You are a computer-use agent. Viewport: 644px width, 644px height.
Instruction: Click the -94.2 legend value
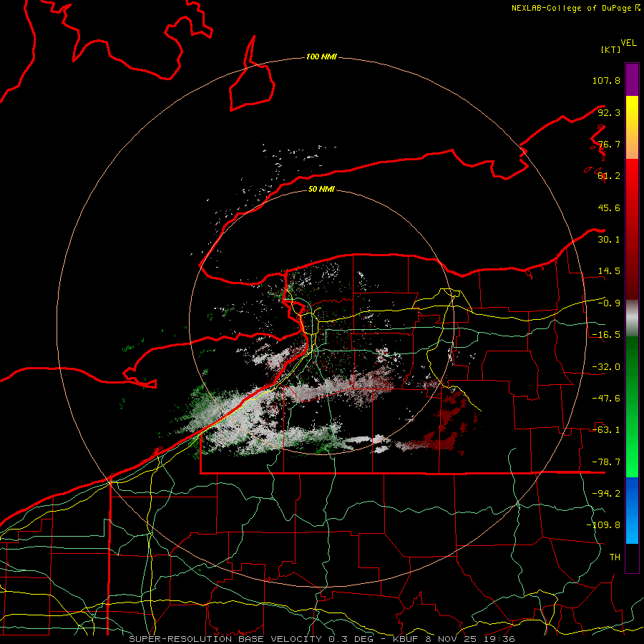click(606, 494)
